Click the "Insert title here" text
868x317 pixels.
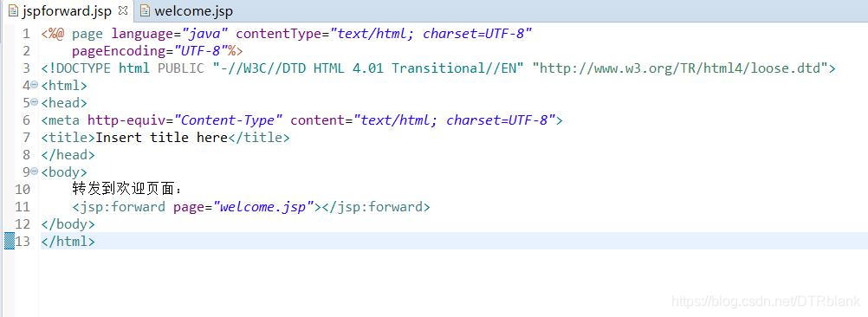162,137
